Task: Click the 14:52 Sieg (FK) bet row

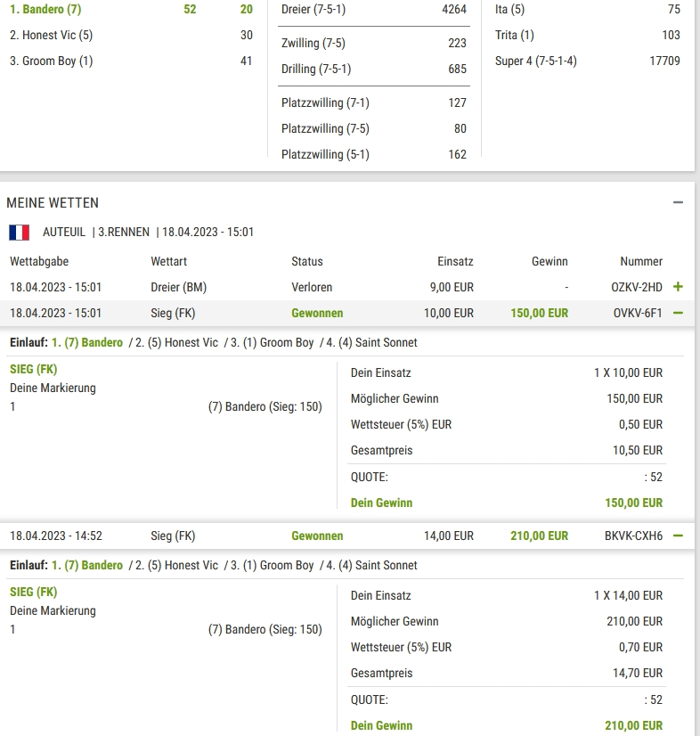Action: pyautogui.click(x=346, y=536)
